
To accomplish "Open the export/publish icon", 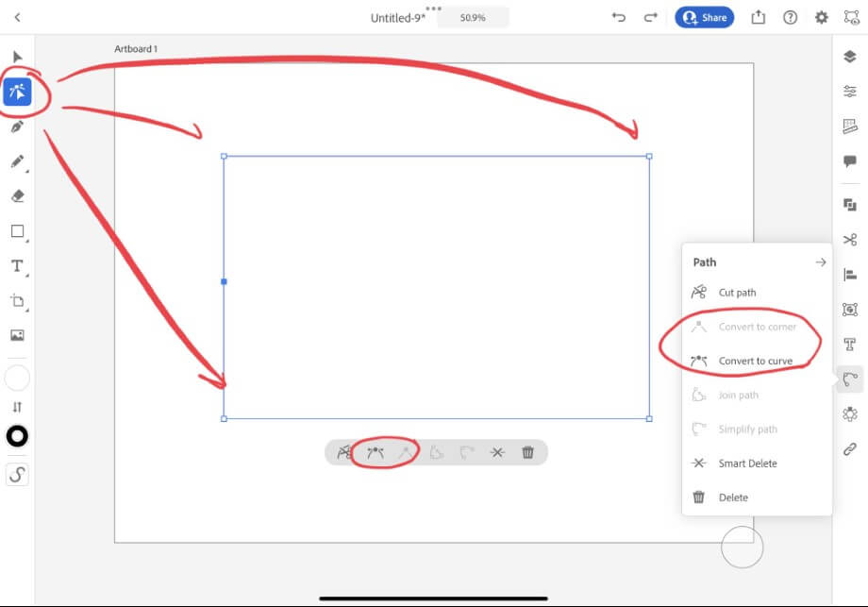I will [x=758, y=17].
